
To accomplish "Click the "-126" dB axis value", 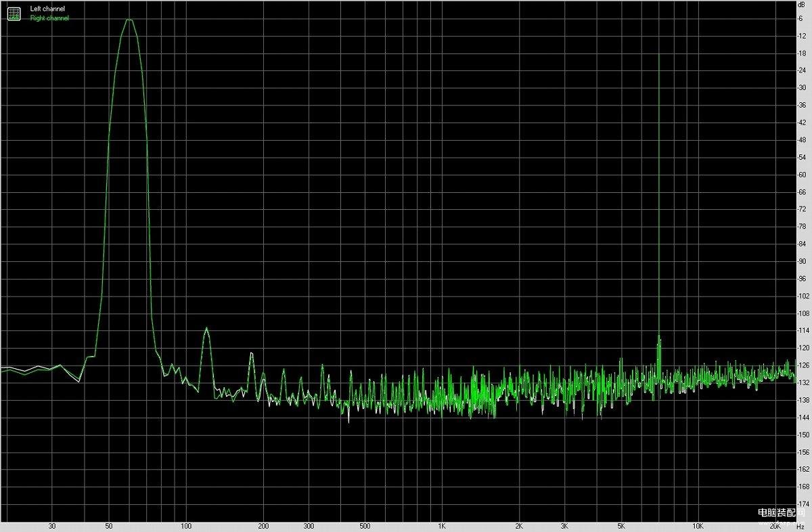I will 803,365.
